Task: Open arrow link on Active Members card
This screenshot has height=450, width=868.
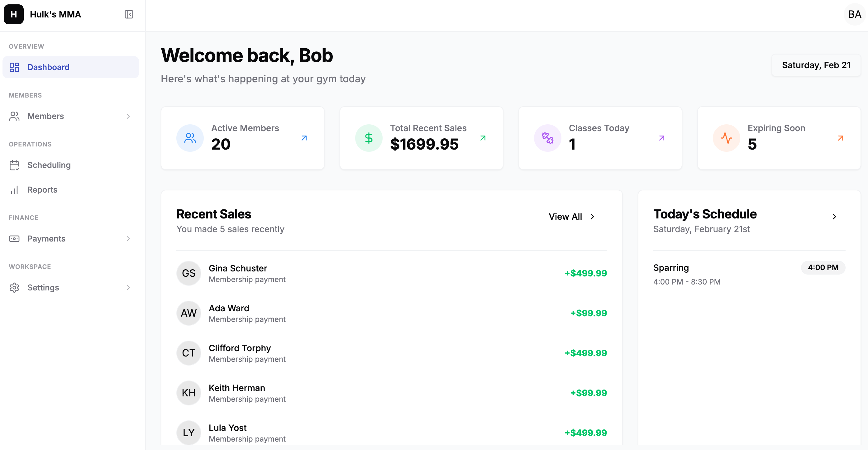Action: click(304, 138)
